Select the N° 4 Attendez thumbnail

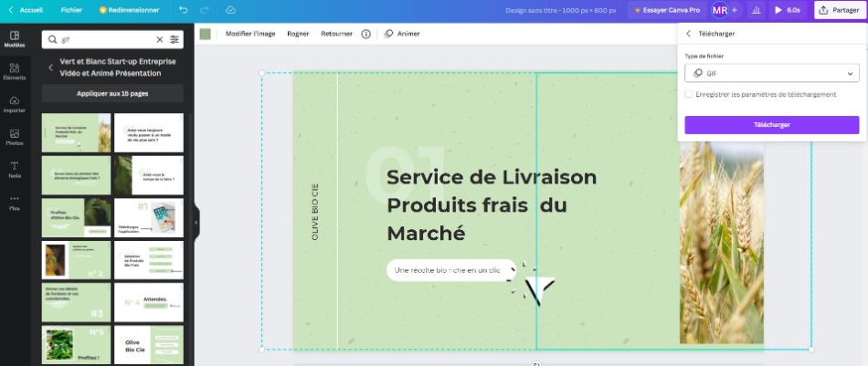tap(149, 302)
